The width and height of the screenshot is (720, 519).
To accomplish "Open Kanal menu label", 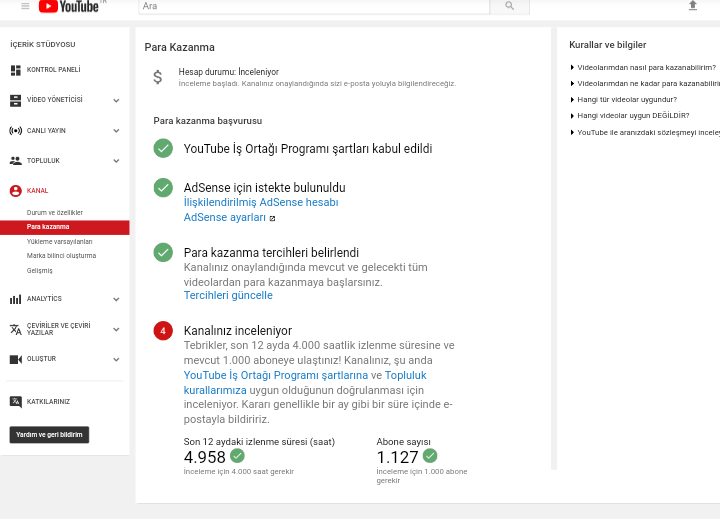I will 37,191.
